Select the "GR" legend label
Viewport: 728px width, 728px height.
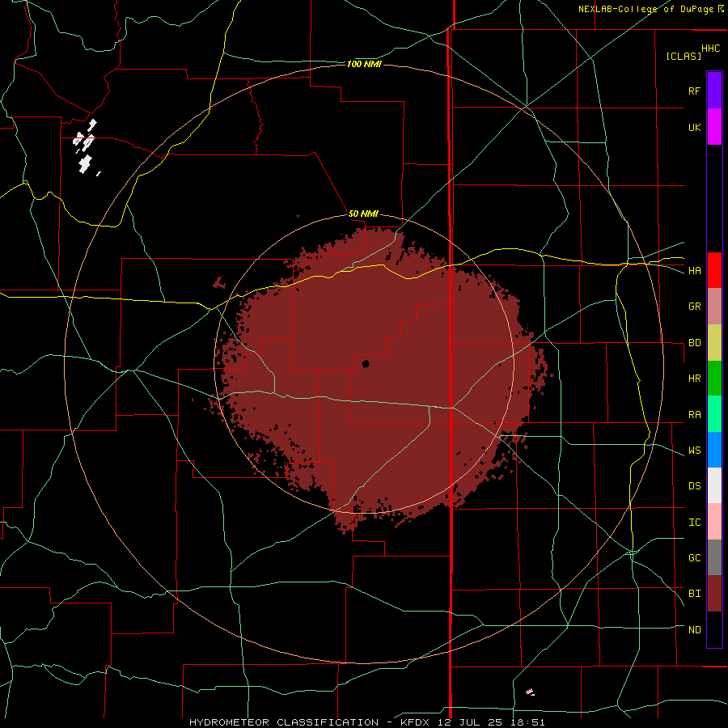pos(694,307)
